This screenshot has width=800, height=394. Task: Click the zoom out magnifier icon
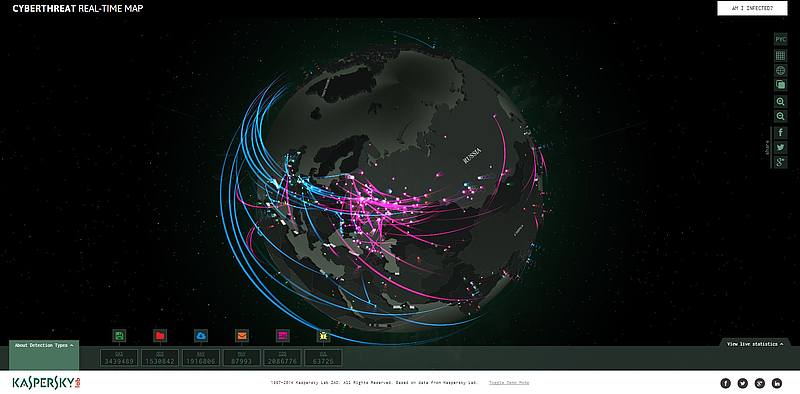pyautogui.click(x=780, y=117)
